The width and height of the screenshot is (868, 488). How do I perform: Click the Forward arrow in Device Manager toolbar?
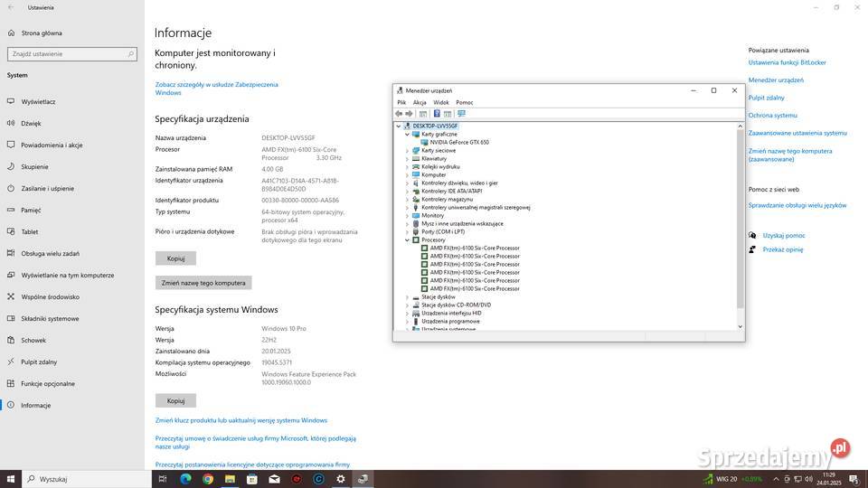pos(409,114)
